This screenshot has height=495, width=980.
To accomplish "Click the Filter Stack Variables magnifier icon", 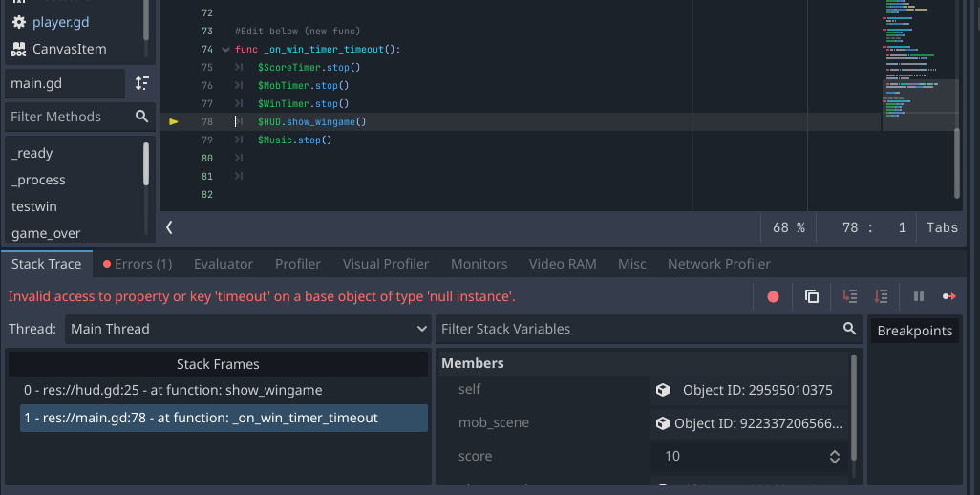I will tap(849, 329).
